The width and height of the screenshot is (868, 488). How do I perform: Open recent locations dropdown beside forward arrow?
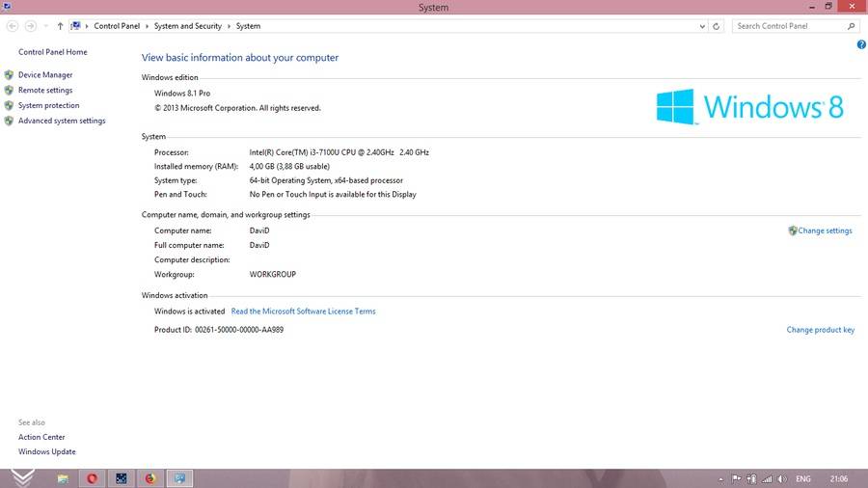click(x=45, y=26)
